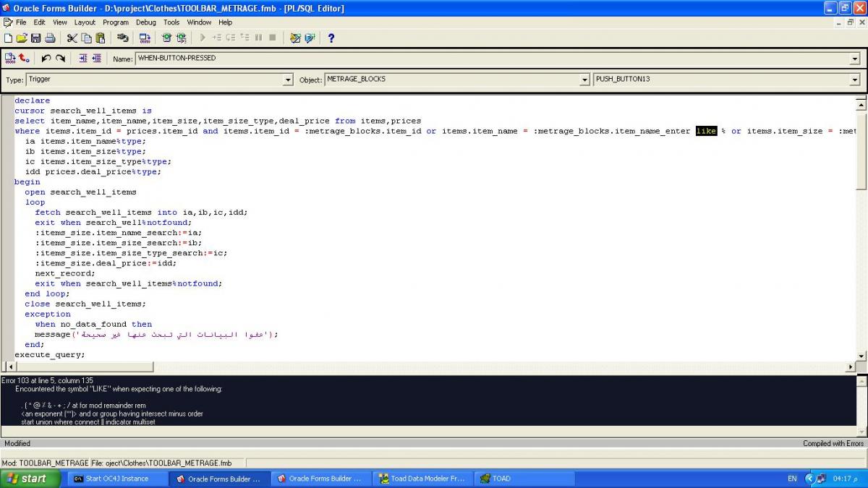Open the Program menu
The image size is (868, 488).
[x=115, y=22]
